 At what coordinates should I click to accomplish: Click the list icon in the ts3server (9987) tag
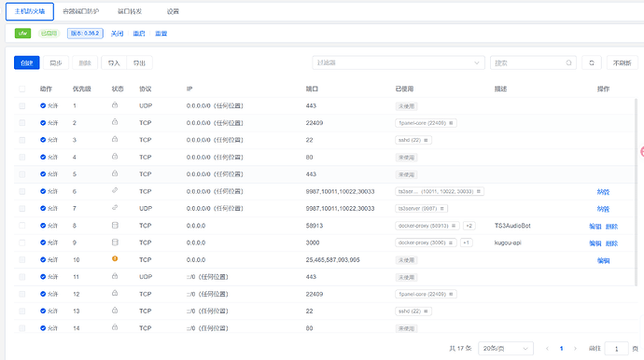(x=441, y=209)
